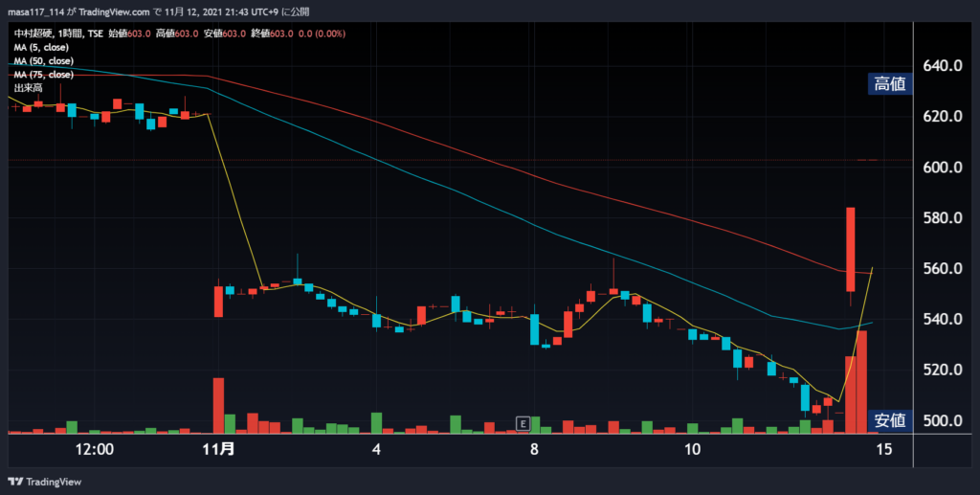Click the 500.0 price axis label

(943, 420)
